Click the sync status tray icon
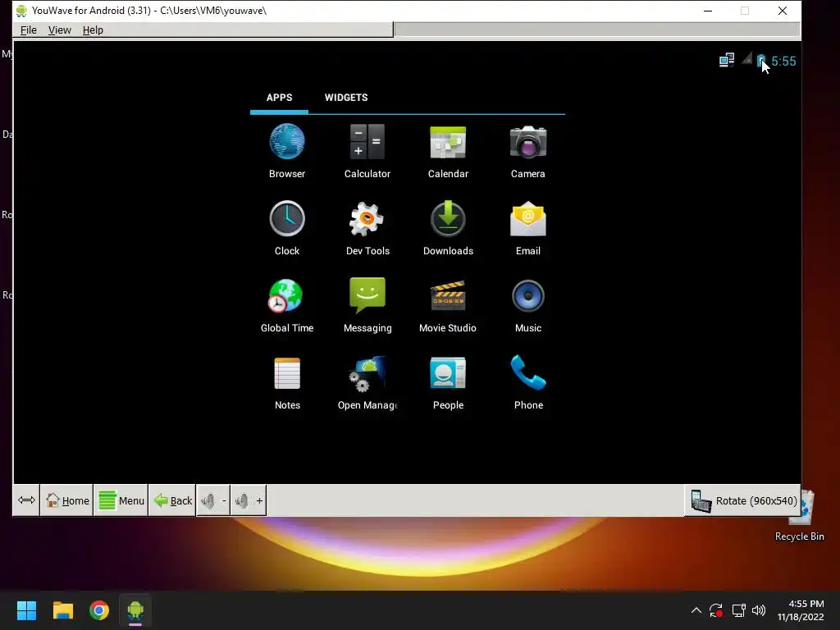Screen dimensions: 840x630 pos(716,610)
